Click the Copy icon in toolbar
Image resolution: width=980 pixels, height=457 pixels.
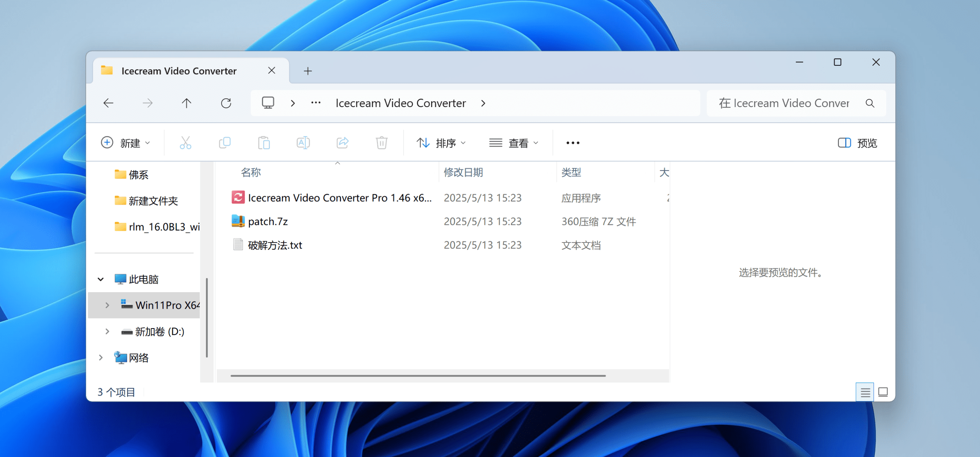(x=225, y=143)
